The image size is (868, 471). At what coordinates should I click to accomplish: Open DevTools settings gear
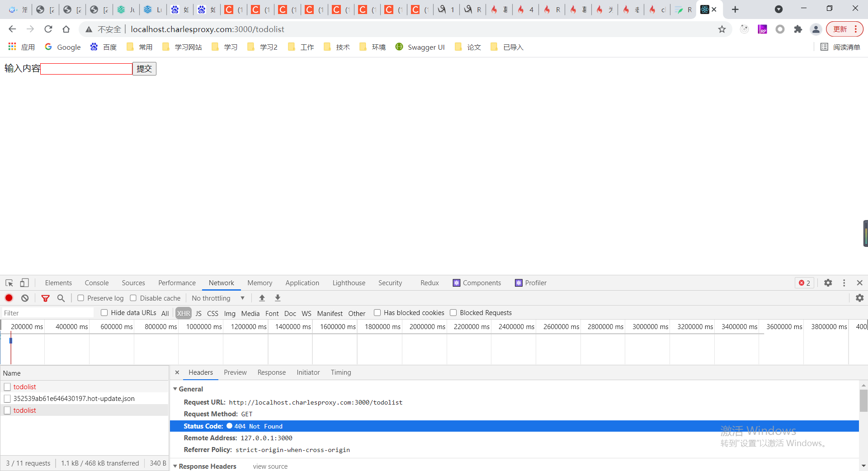(828, 283)
